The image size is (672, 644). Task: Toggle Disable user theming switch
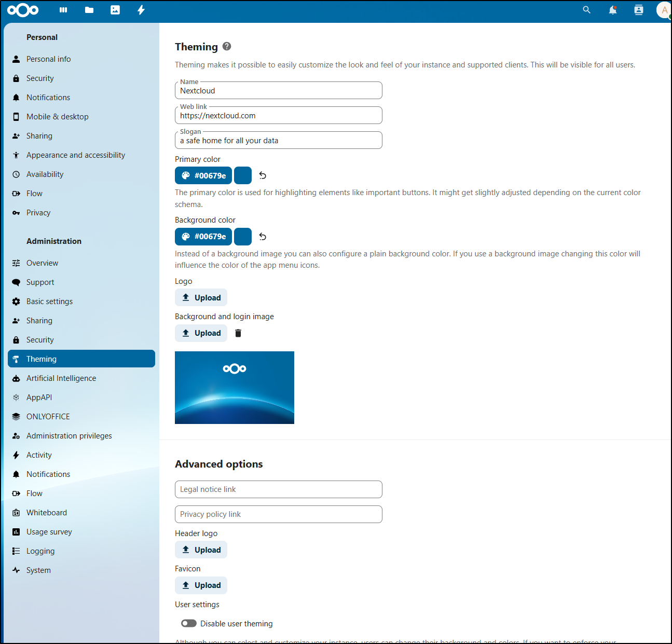click(189, 623)
